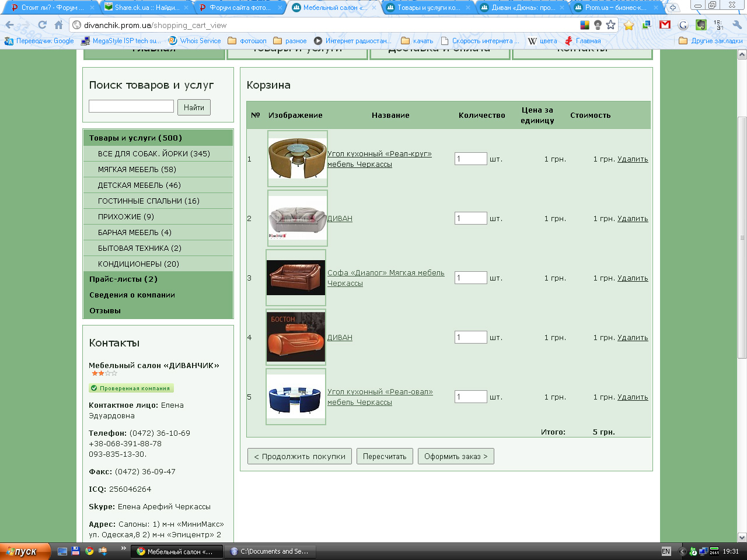This screenshot has width=747, height=560.
Task: Open the Отзывы section
Action: (x=105, y=310)
